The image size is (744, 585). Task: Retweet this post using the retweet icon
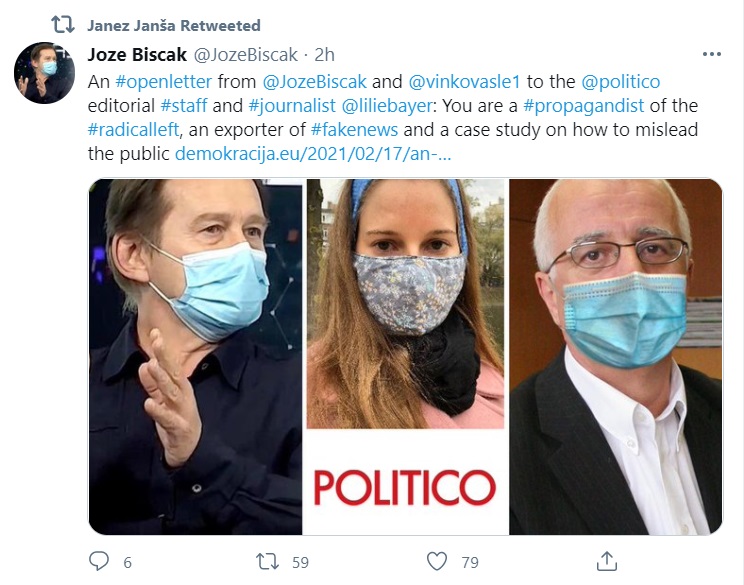coord(267,562)
